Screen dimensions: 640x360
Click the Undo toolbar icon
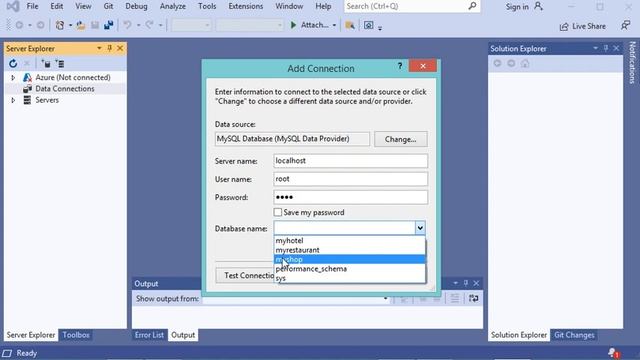click(x=127, y=25)
